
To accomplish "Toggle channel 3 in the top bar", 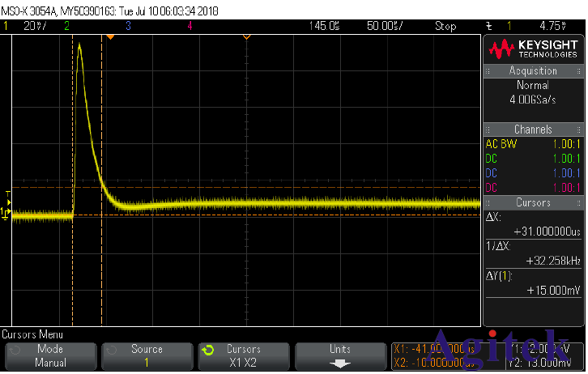I will pyautogui.click(x=128, y=26).
